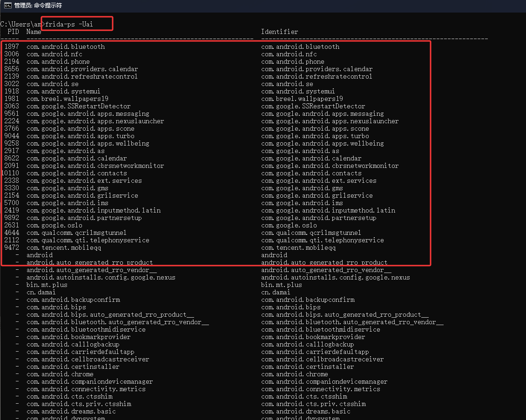Click com.google.android.ext.services in the Name column
The image size is (526, 420).
(x=84, y=180)
